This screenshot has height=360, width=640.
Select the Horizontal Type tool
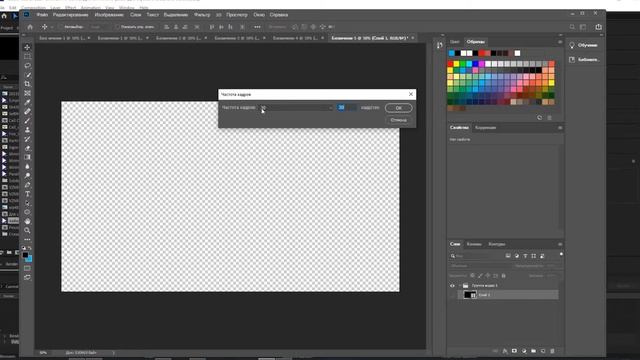(x=27, y=194)
